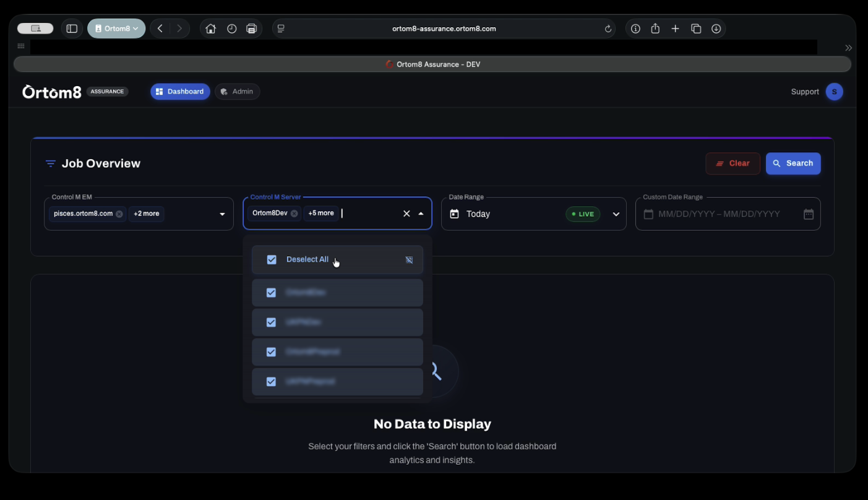The image size is (868, 500).
Task: Toggle the Safari sidebar button
Action: (x=72, y=28)
